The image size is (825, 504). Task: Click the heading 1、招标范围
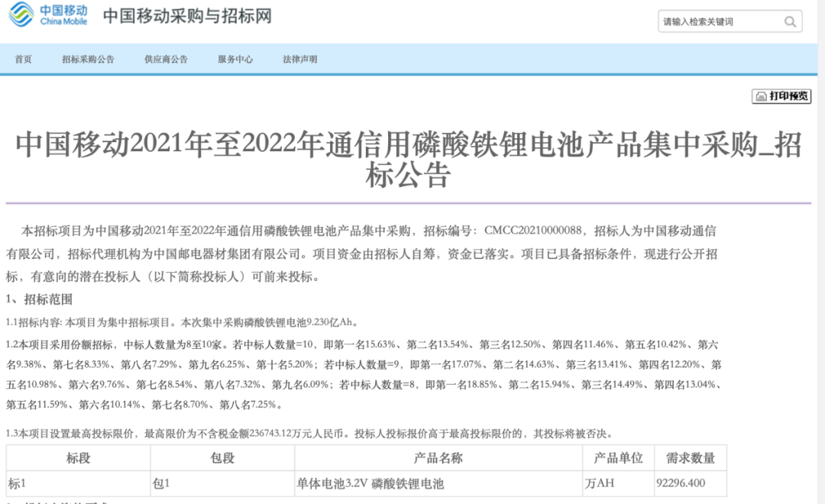(39, 299)
